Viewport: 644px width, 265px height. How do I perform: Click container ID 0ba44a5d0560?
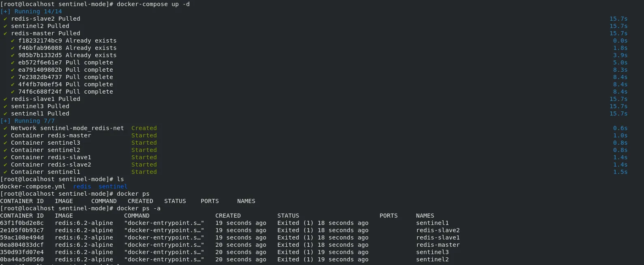(x=22, y=259)
